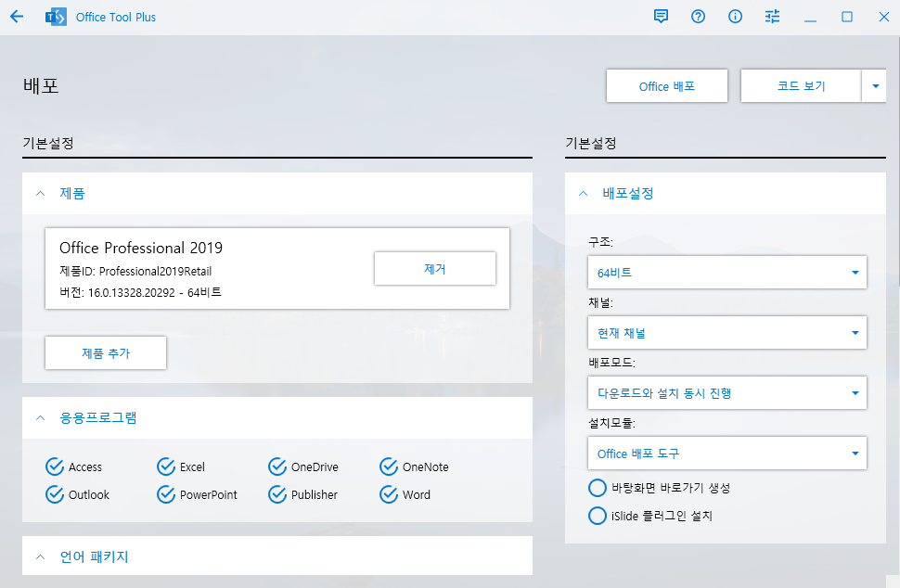The height and width of the screenshot is (588, 900).
Task: Click the Office 배포 button
Action: tap(666, 86)
